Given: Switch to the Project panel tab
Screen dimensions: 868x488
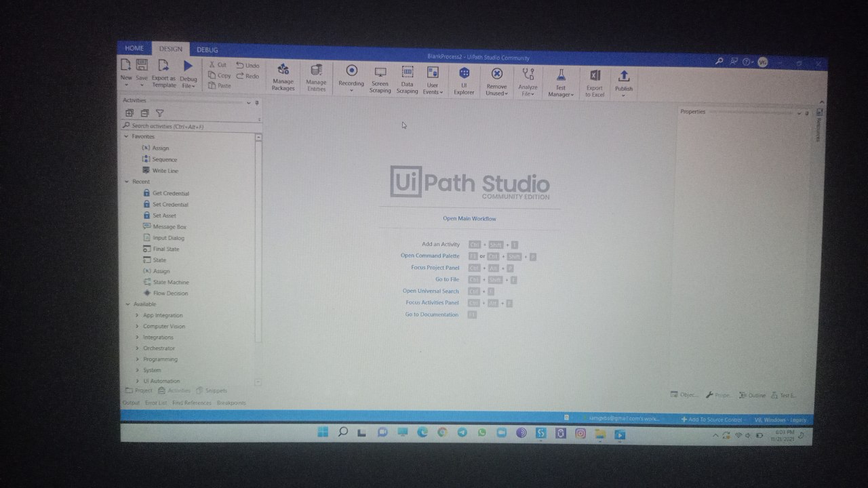Looking at the screenshot, I should pyautogui.click(x=139, y=391).
